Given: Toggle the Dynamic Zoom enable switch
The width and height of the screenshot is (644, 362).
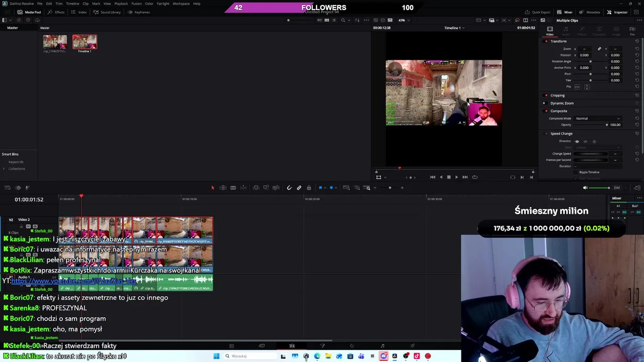Looking at the screenshot, I should coord(544,103).
